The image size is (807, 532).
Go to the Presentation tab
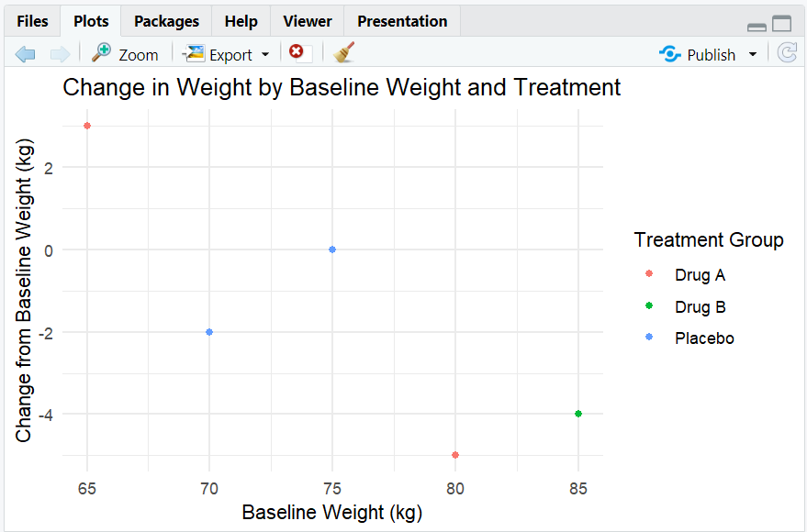pos(402,21)
